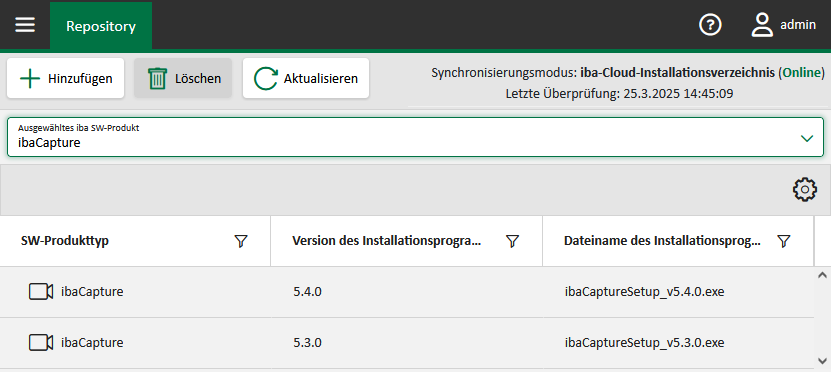Click the admin user profile icon

tap(762, 25)
